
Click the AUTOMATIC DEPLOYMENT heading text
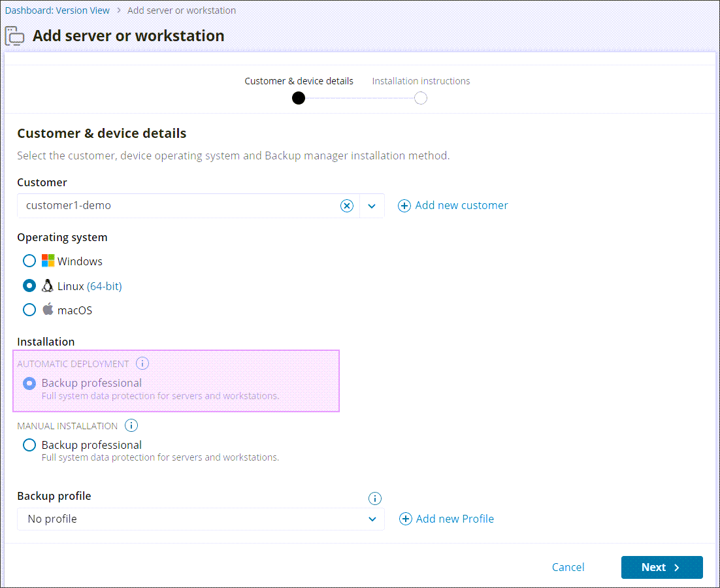coord(73,364)
